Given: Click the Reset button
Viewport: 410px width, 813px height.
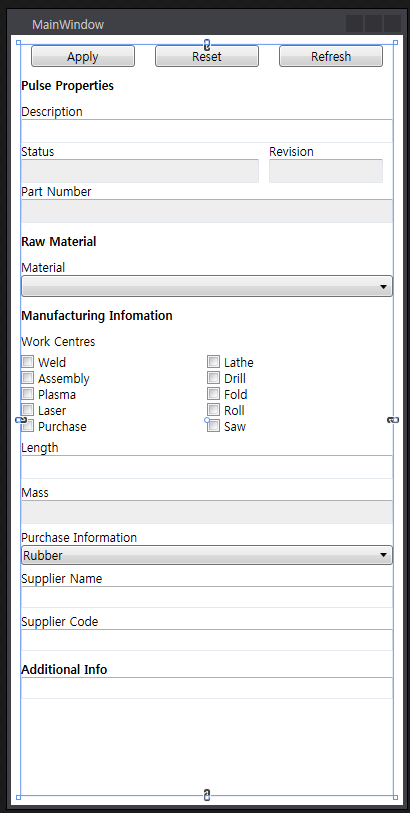Looking at the screenshot, I should coord(207,56).
